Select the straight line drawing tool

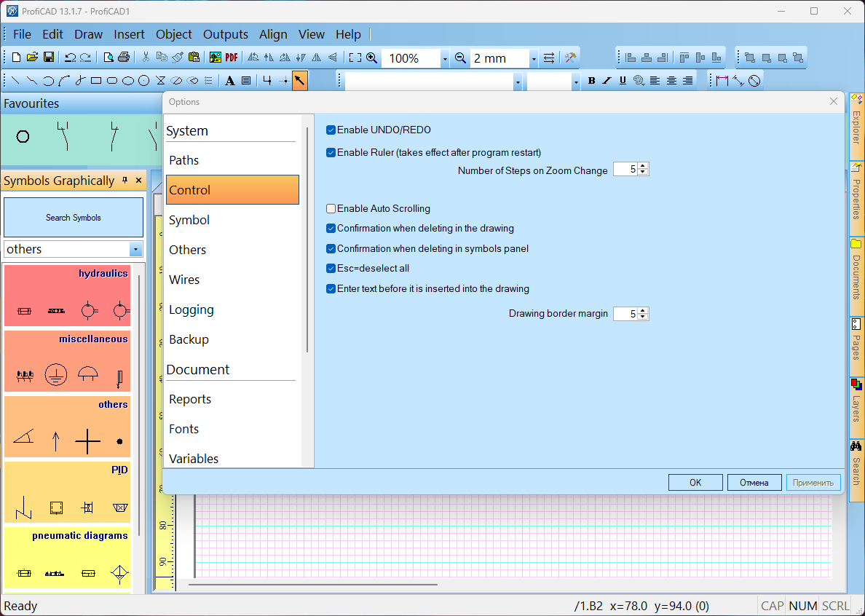point(15,81)
